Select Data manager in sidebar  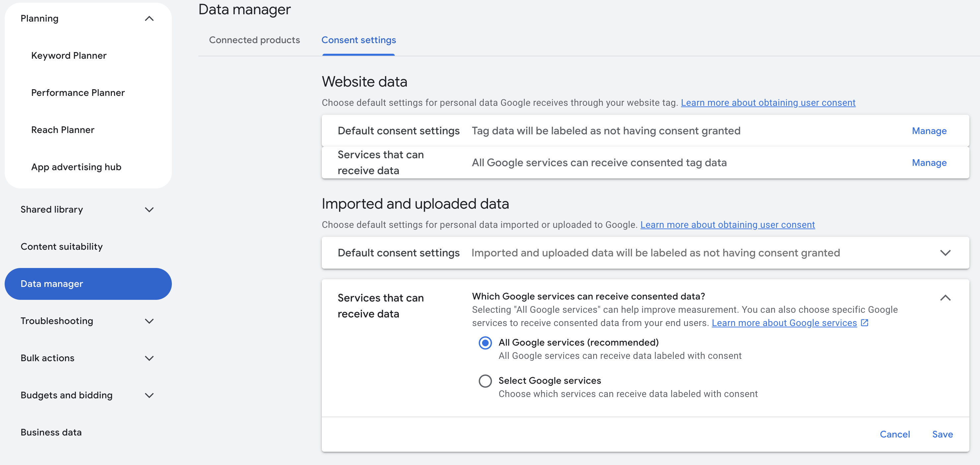(88, 284)
